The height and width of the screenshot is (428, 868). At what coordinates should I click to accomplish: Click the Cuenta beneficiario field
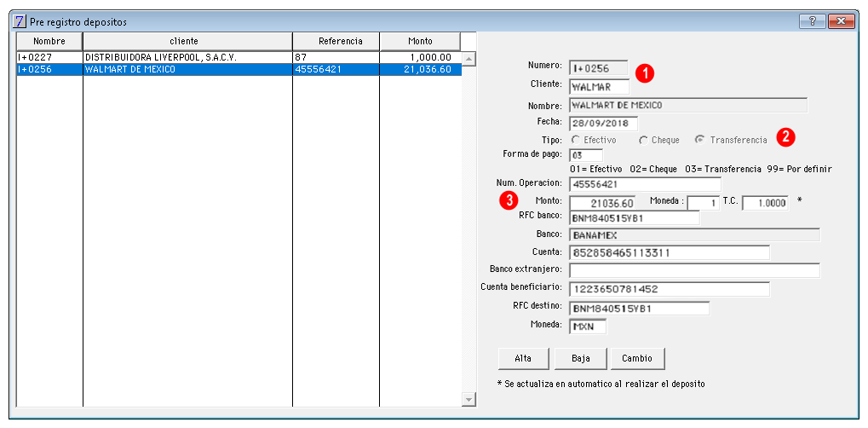pos(669,289)
